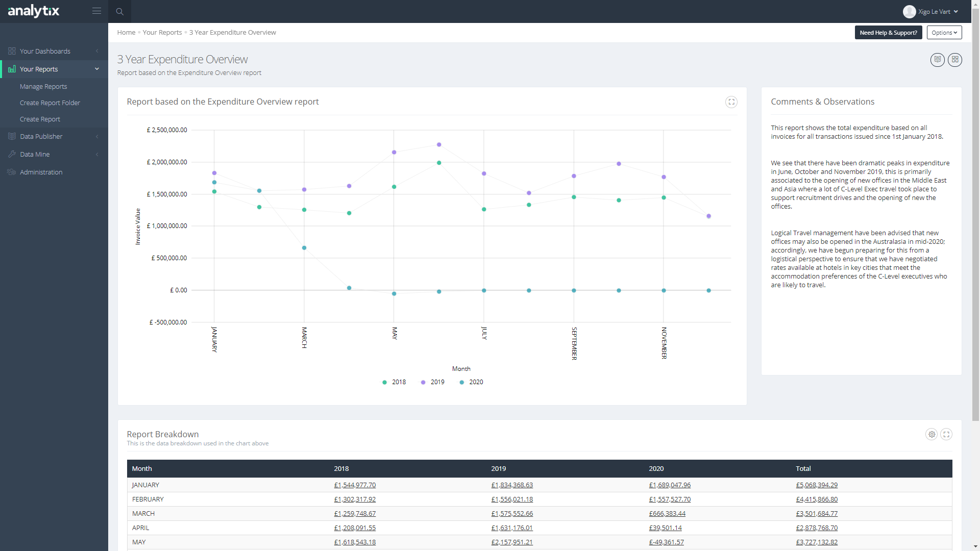Viewport: 980px width, 551px height.
Task: Collapse Your Reports menu chevron
Action: coord(97,69)
